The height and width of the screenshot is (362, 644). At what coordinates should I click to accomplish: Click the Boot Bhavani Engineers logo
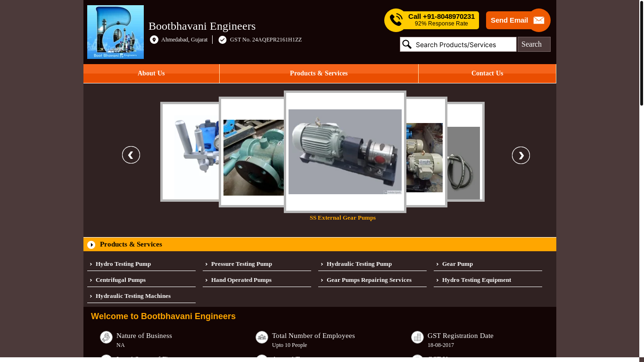pyautogui.click(x=116, y=32)
